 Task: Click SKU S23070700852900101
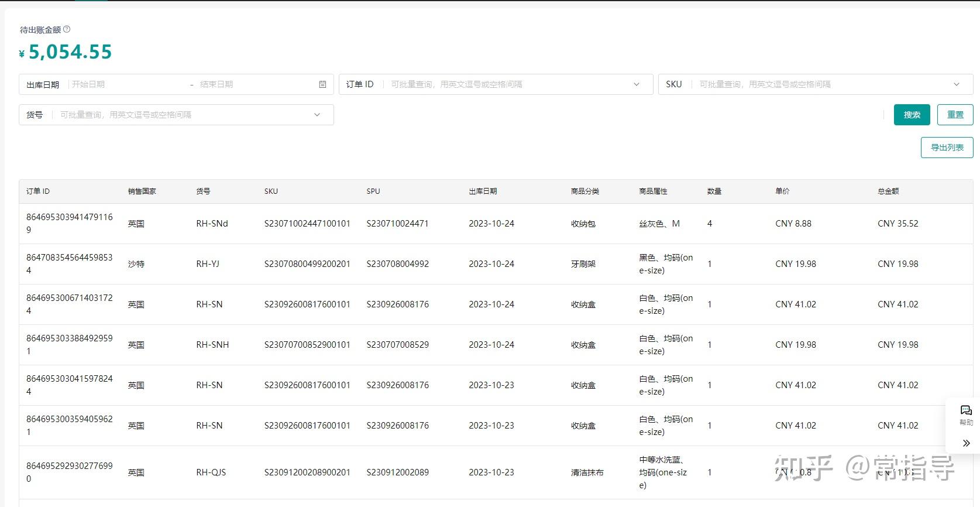coord(307,345)
